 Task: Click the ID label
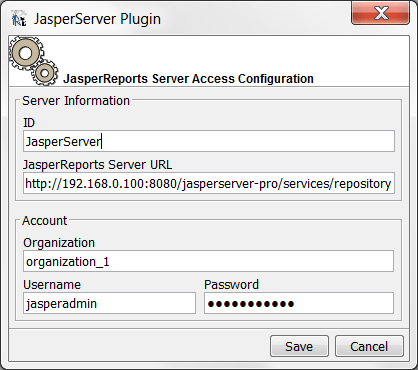pyautogui.click(x=29, y=123)
